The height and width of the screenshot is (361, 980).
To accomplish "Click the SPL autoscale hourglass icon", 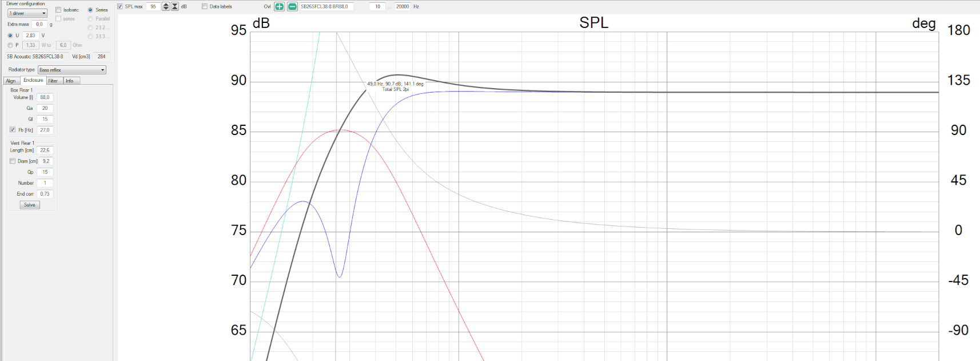I will pos(175,6).
